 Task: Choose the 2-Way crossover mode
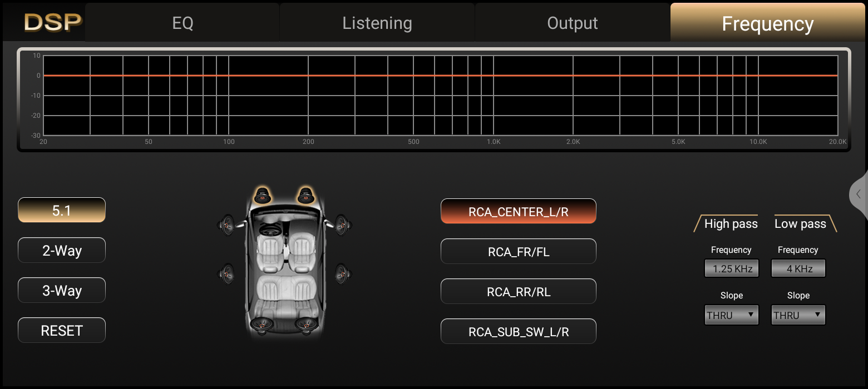pyautogui.click(x=62, y=250)
